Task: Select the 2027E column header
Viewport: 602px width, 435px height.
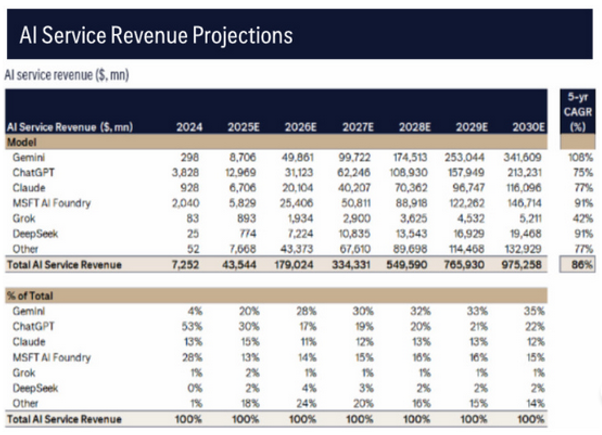Action: click(x=358, y=127)
